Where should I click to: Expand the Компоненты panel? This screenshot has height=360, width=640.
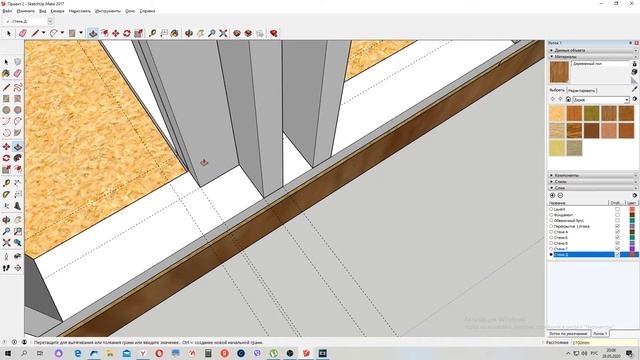pyautogui.click(x=592, y=176)
